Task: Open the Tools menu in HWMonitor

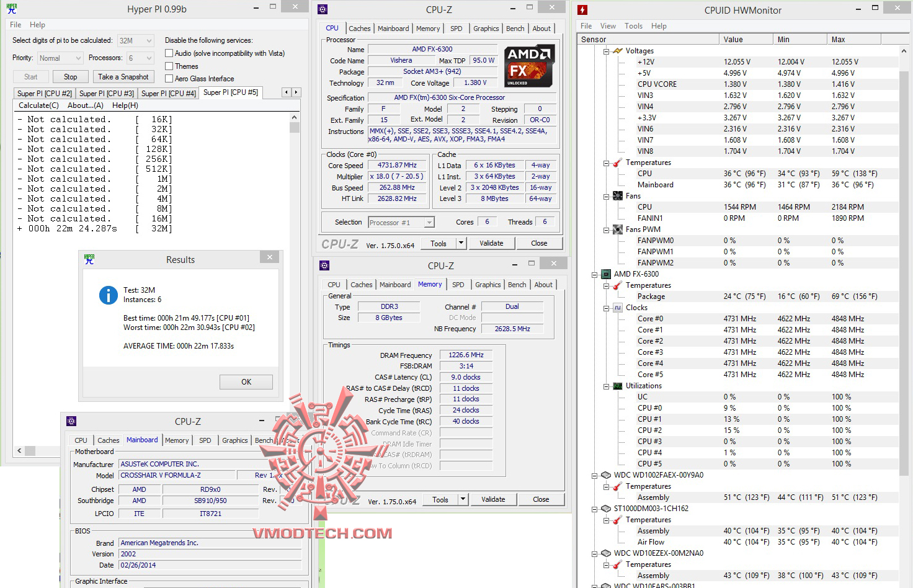Action: pyautogui.click(x=633, y=26)
